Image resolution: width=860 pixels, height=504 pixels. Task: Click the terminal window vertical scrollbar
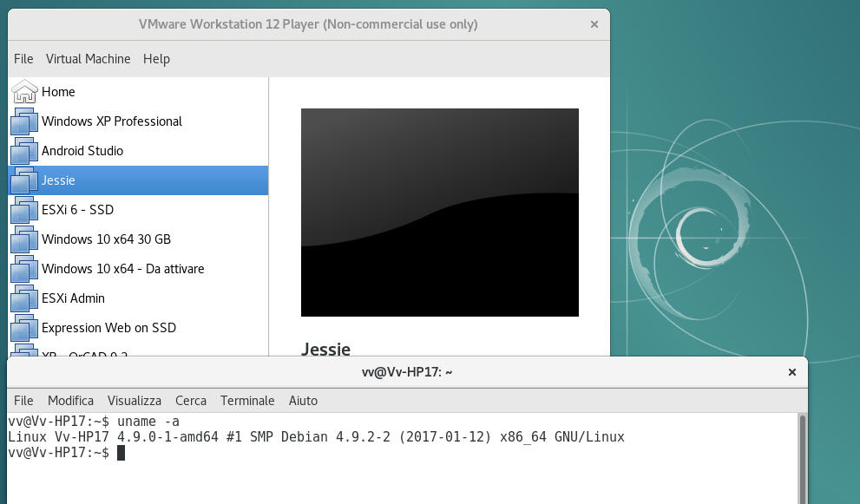click(803, 458)
